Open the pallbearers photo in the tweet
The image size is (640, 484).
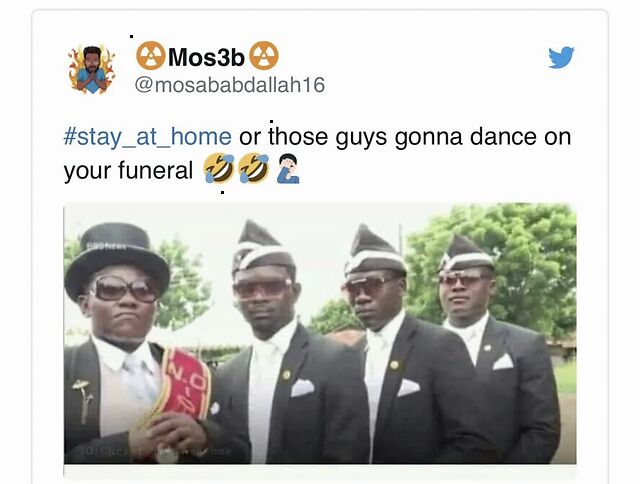tap(320, 333)
